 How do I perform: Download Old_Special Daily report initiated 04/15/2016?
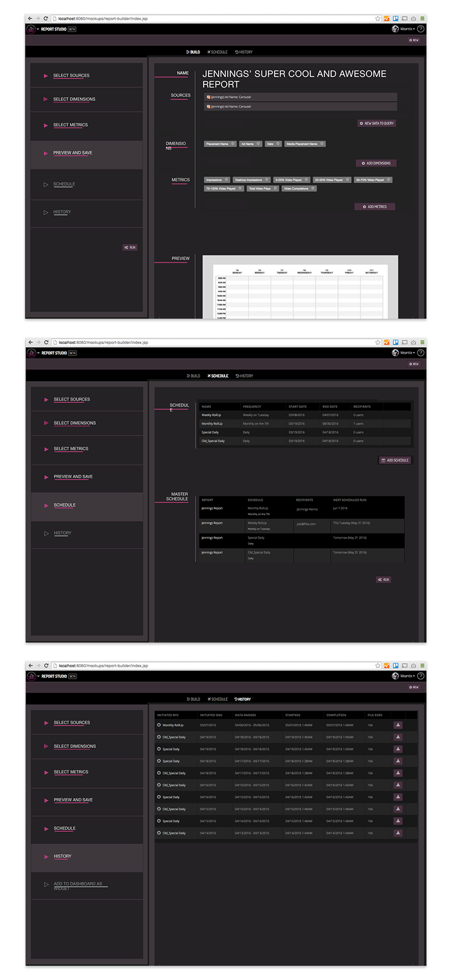pos(398,809)
